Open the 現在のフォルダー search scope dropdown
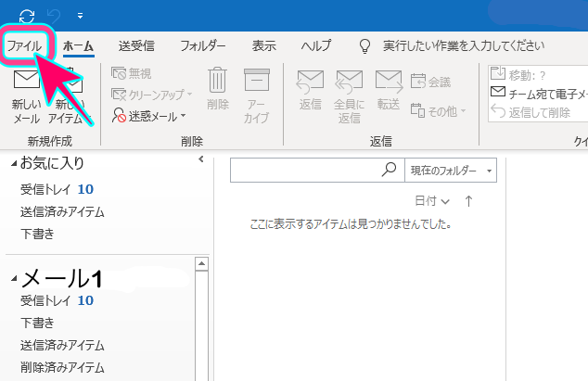The image size is (588, 381). point(451,171)
